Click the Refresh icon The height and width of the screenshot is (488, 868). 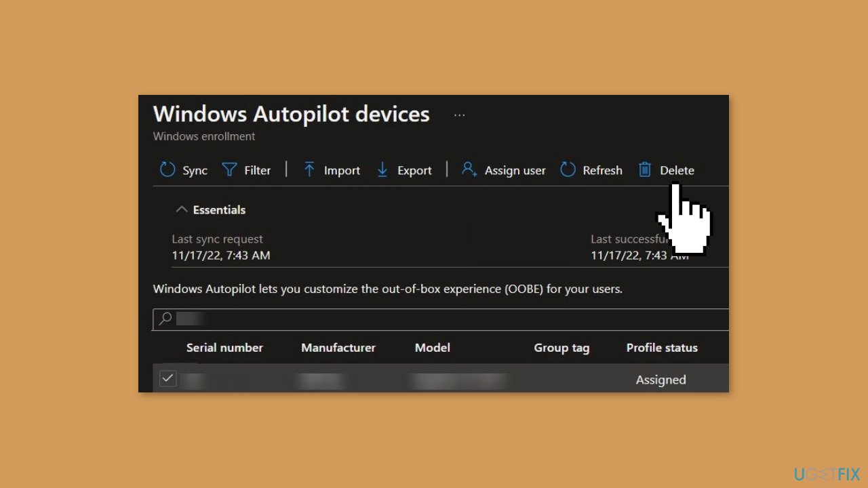pyautogui.click(x=567, y=169)
